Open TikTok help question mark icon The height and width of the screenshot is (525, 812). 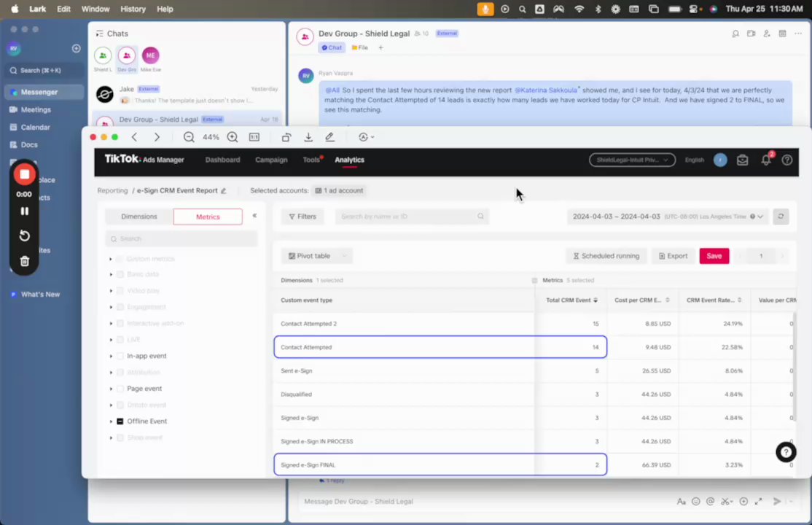tap(787, 160)
